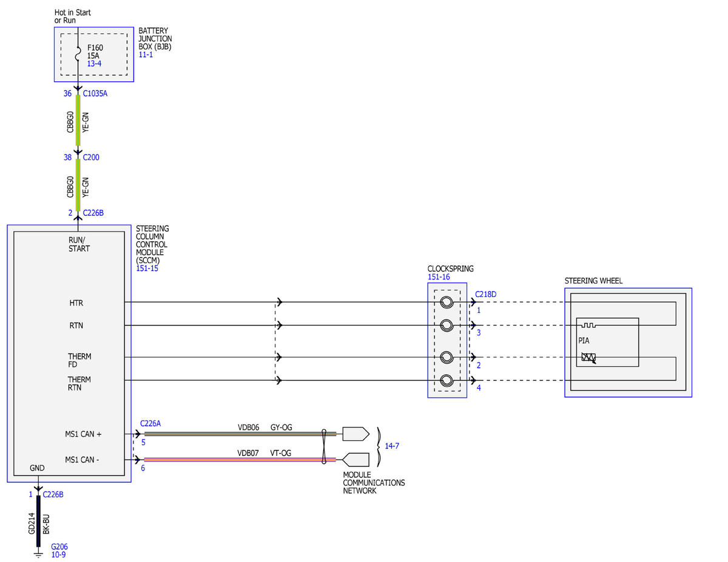Screen dimensions: 728x562
Task: Click the RUN/START terminal label
Action: [x=79, y=244]
